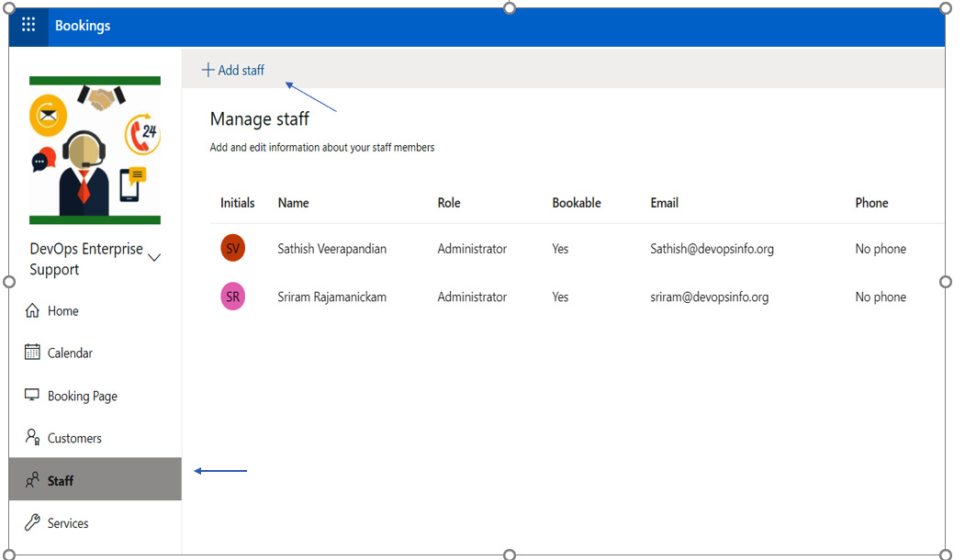Click sriram@devopsinfo.org email
Screen dimensions: 965x560
tap(709, 297)
